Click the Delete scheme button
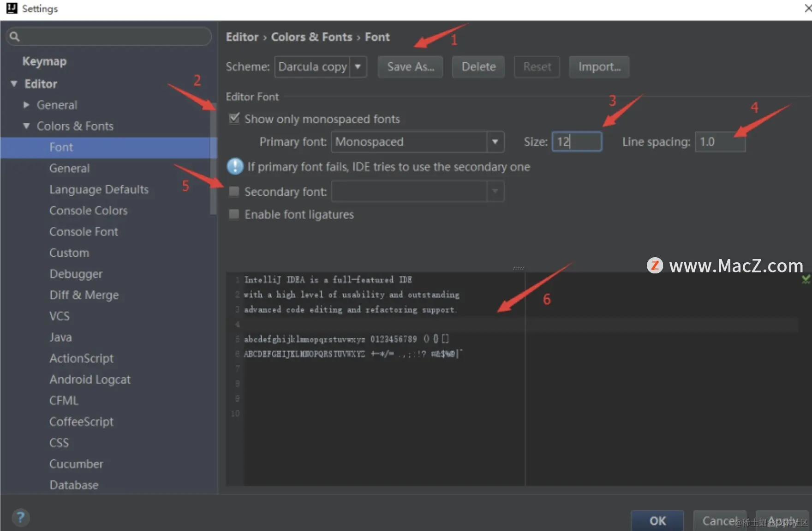Image resolution: width=812 pixels, height=531 pixels. coord(478,67)
